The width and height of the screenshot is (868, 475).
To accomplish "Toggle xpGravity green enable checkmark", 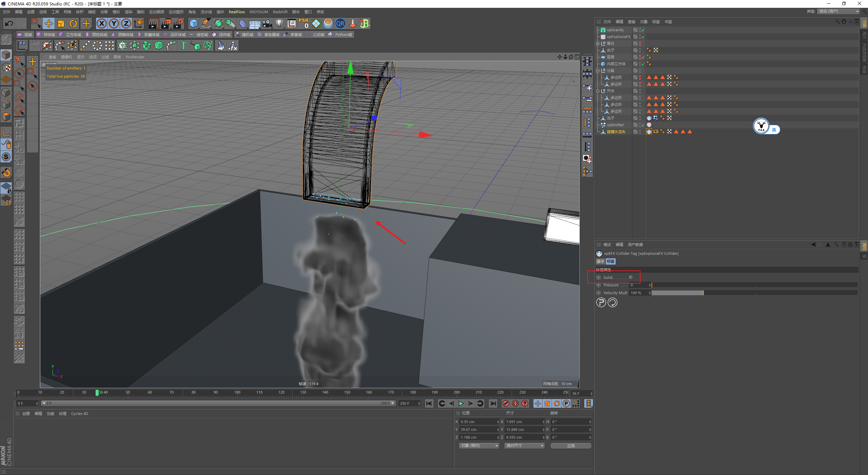I will coord(643,30).
